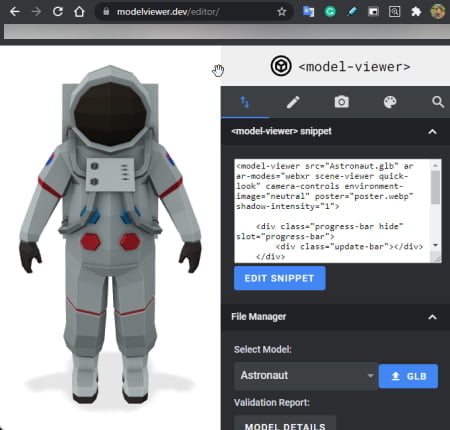The image size is (450, 430).
Task: Open the Chrome extensions puzzle icon
Action: 416,12
